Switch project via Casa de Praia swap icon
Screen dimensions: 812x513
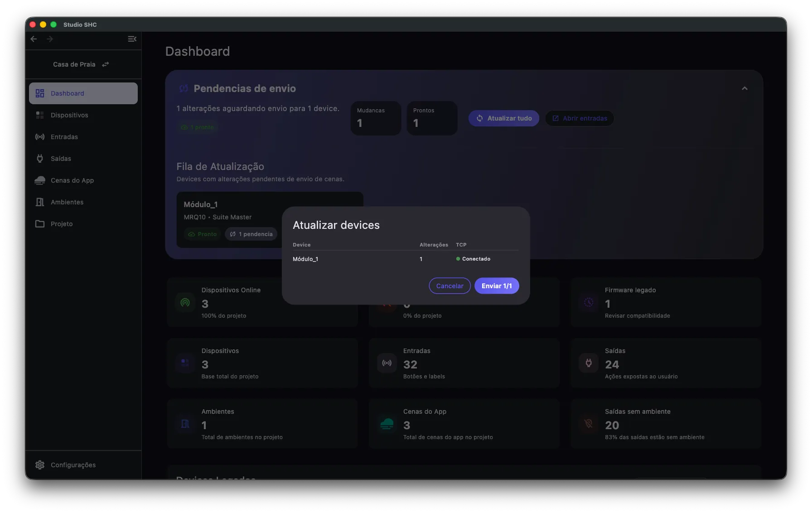pos(106,64)
